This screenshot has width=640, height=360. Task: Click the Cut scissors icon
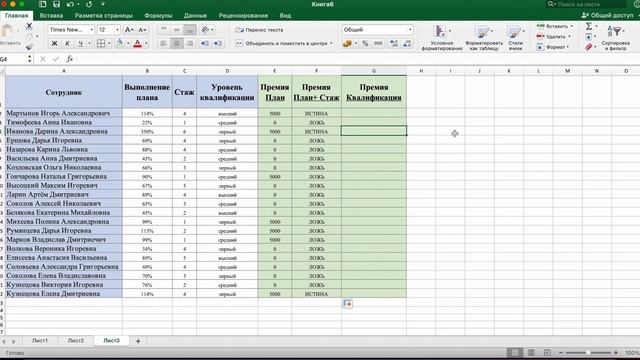point(29,26)
